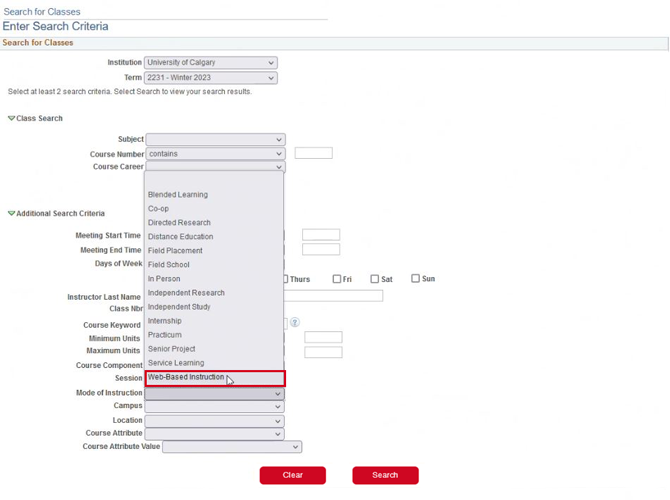Select Distance Education option
Screen dimensions: 670x500
(180, 237)
